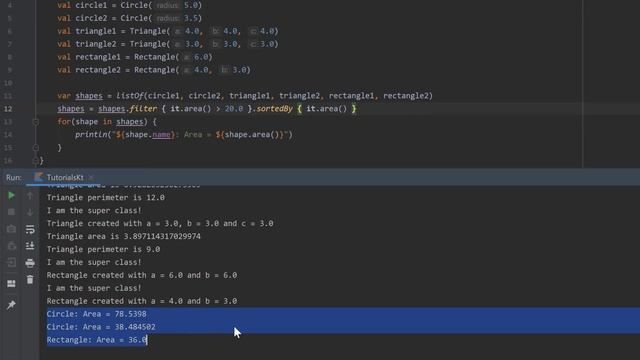
Task: Click the underlined 'name' property
Action: point(161,135)
